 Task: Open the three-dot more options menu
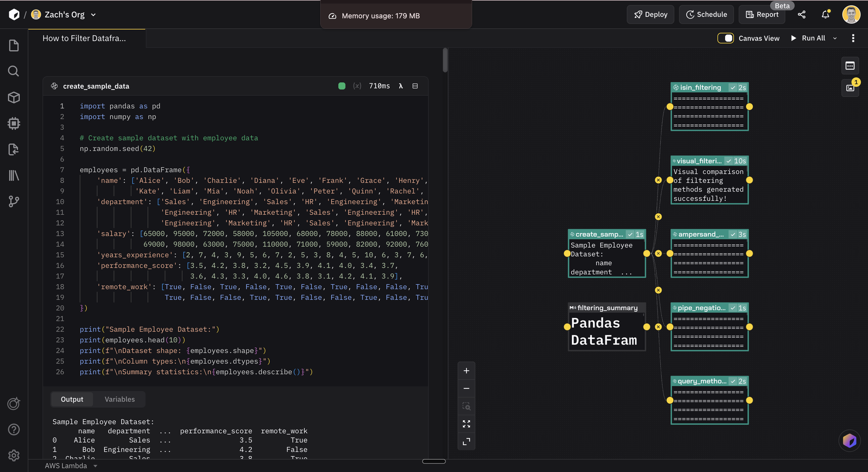853,38
